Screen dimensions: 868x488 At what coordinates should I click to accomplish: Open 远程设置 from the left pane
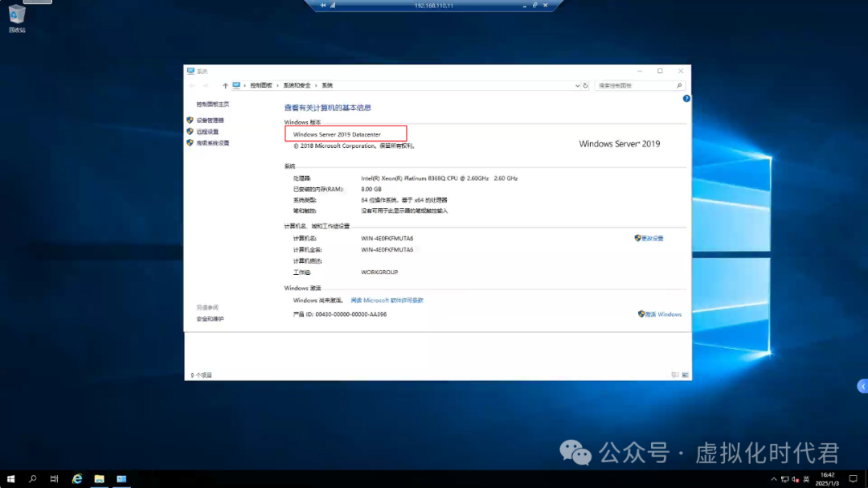click(x=207, y=132)
